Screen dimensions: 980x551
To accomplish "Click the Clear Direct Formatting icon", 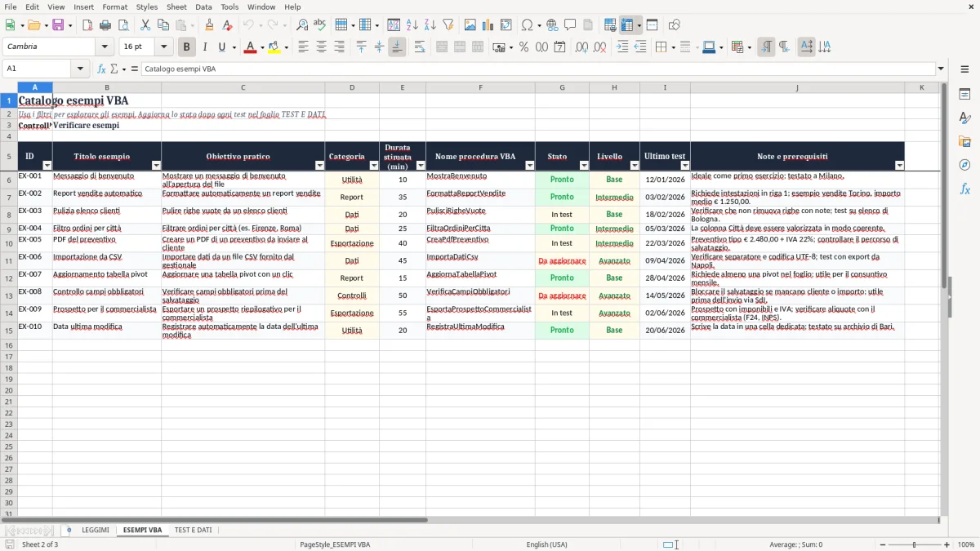I will 227,25.
